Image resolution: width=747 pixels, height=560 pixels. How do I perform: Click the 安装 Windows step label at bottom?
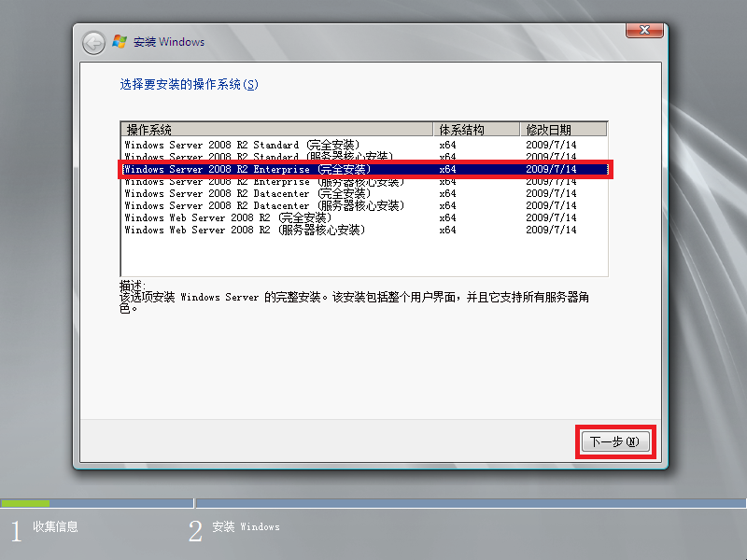click(x=246, y=526)
